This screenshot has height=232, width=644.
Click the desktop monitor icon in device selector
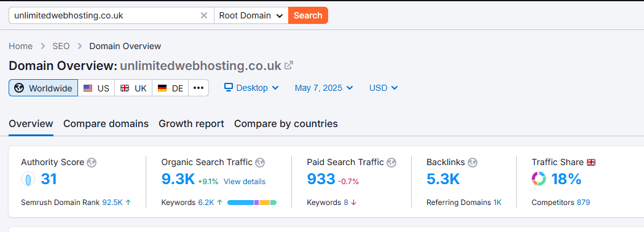(229, 87)
